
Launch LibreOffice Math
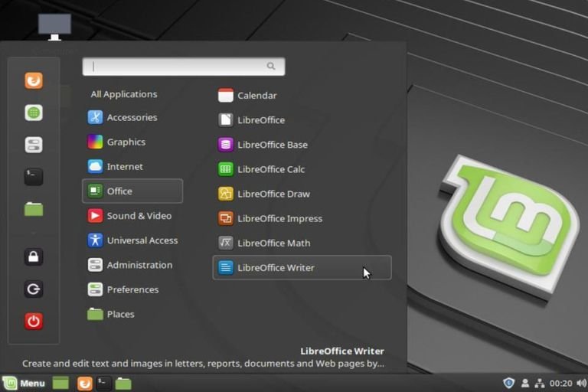coord(302,243)
